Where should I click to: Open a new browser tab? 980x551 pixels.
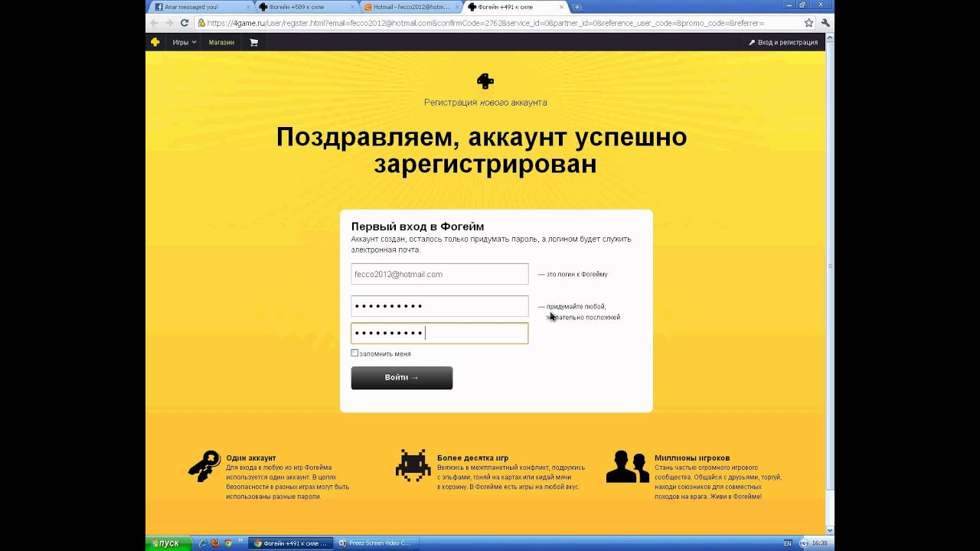click(x=577, y=7)
